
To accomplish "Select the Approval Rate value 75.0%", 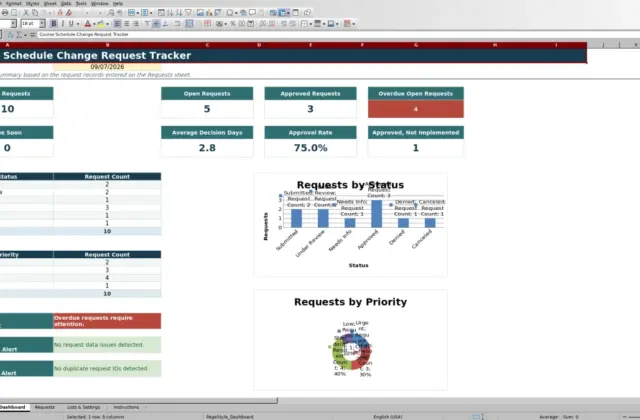I will 310,148.
